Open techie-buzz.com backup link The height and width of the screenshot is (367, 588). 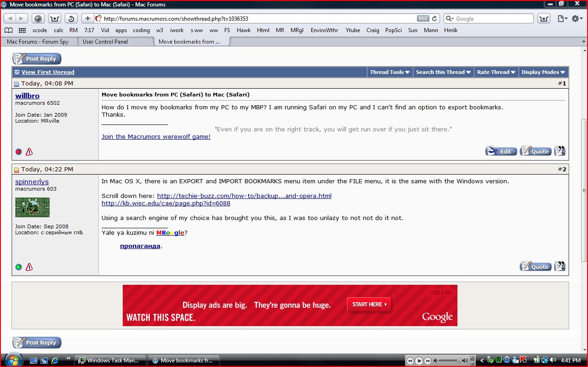pyautogui.click(x=244, y=196)
